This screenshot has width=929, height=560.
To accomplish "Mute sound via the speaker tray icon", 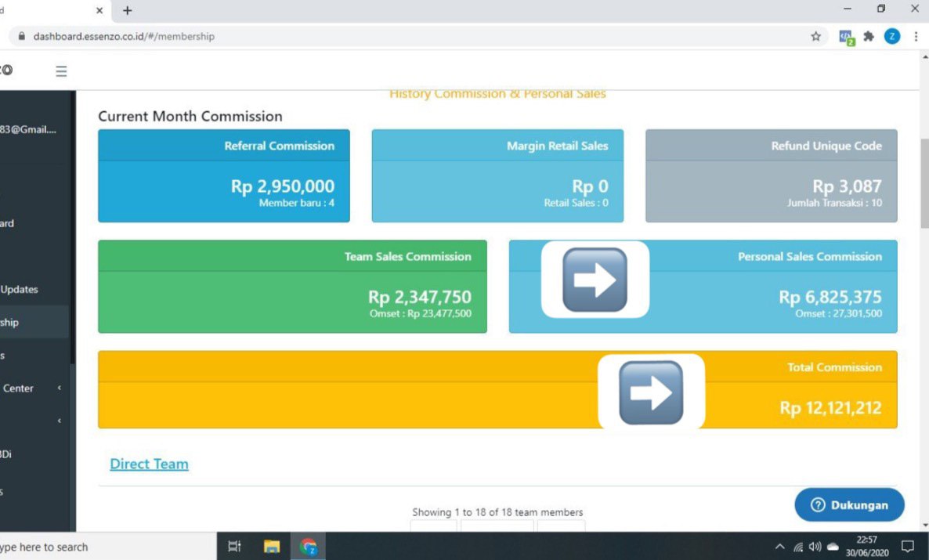I will pyautogui.click(x=813, y=546).
